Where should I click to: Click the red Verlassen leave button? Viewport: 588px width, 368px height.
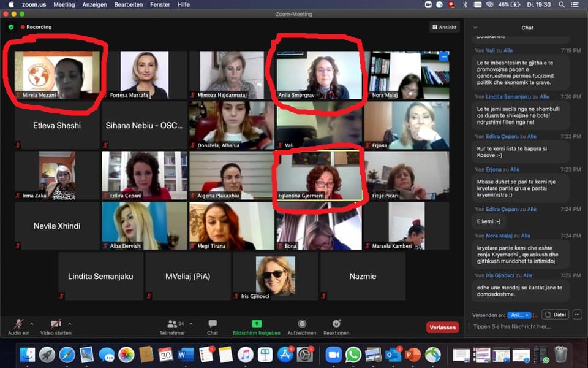442,328
